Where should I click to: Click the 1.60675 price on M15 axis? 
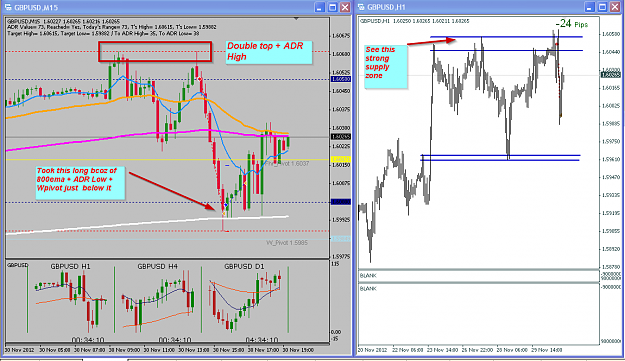click(x=341, y=36)
